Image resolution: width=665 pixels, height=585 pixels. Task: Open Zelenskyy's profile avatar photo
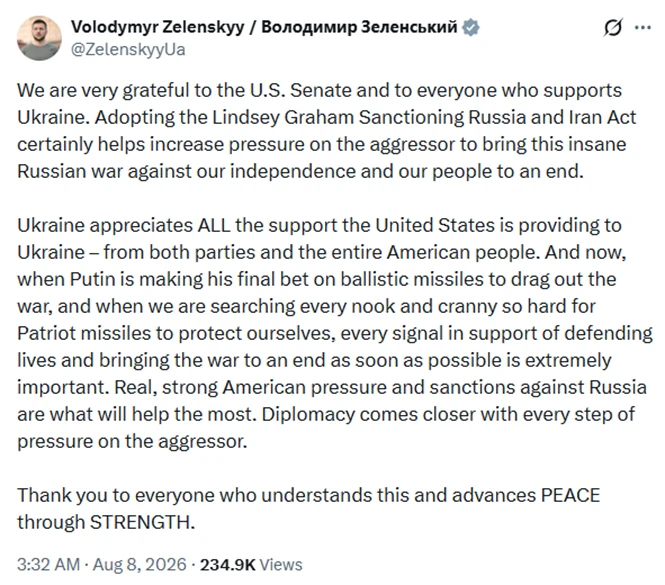click(39, 38)
